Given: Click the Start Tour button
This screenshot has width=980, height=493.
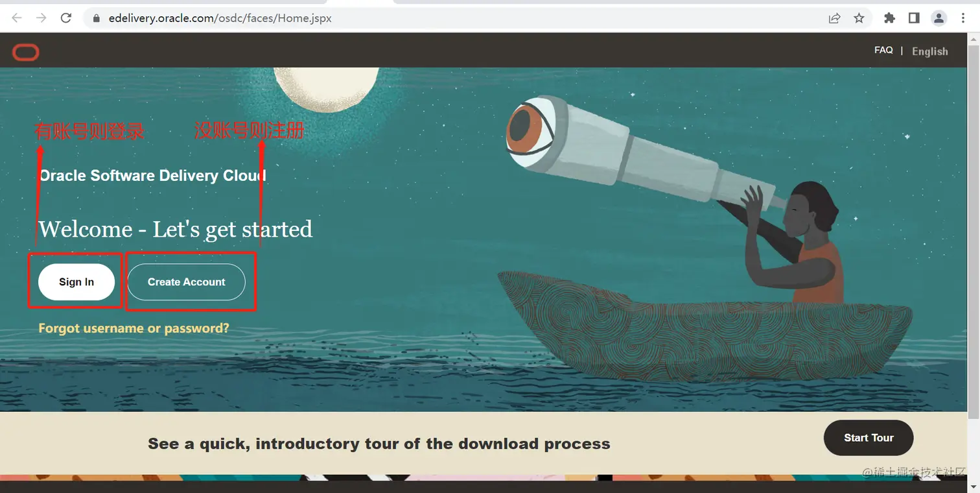Looking at the screenshot, I should click(x=869, y=438).
